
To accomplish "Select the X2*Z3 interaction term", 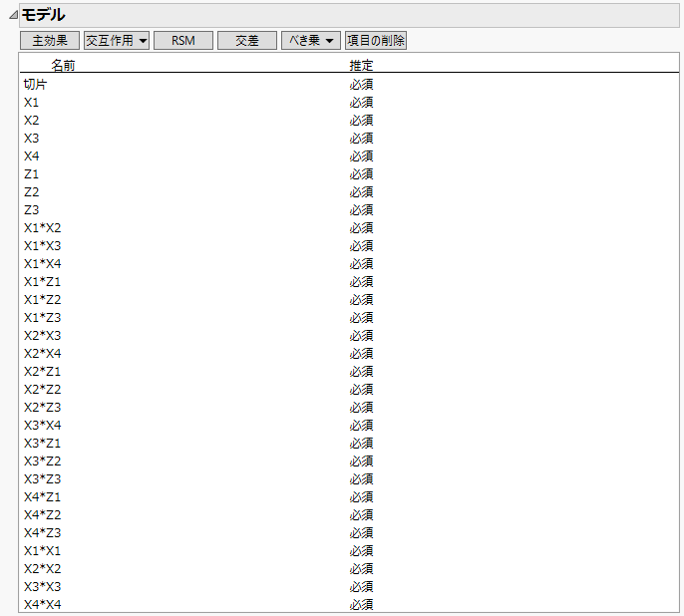I will [x=42, y=408].
